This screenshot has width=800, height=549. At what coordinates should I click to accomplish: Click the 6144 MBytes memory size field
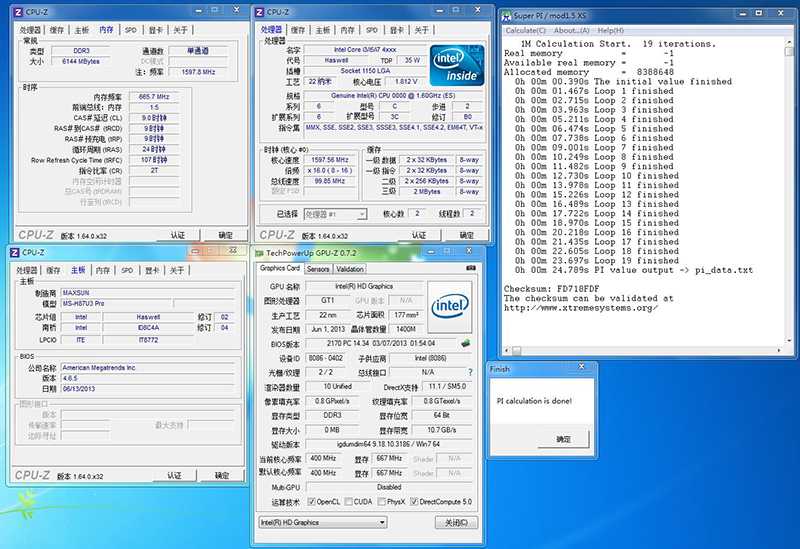[81, 61]
